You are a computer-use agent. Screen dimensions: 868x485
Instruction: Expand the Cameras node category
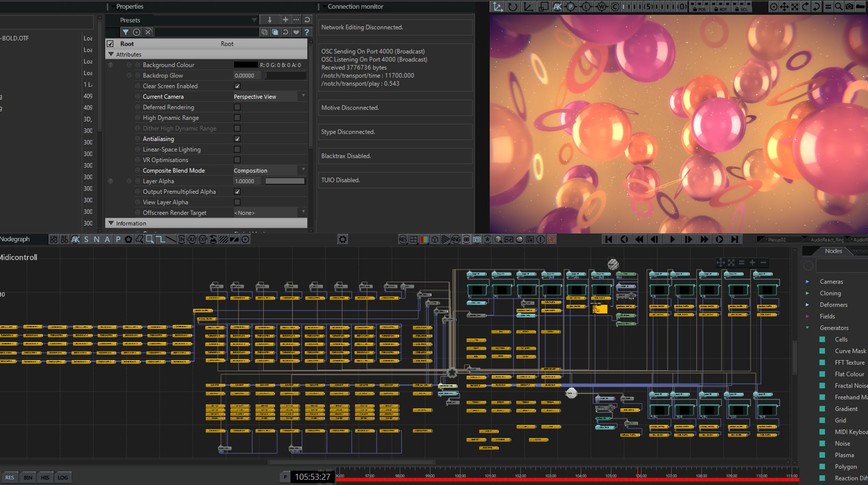[808, 281]
